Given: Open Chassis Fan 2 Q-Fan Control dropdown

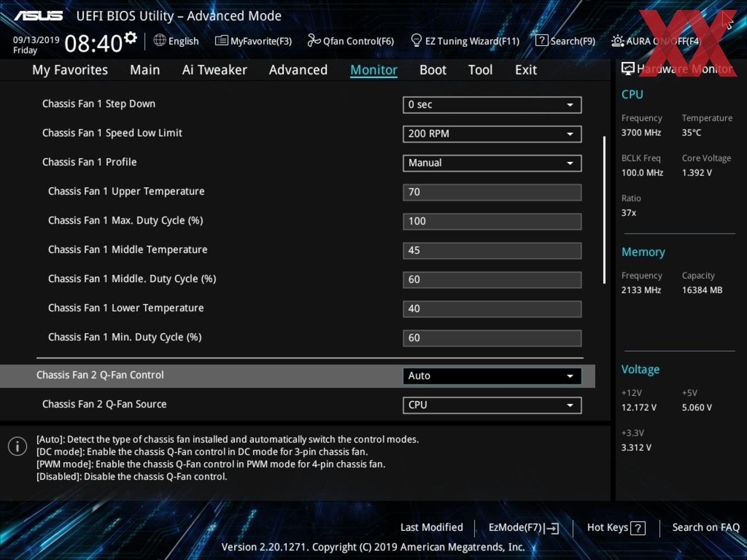Looking at the screenshot, I should tap(492, 376).
